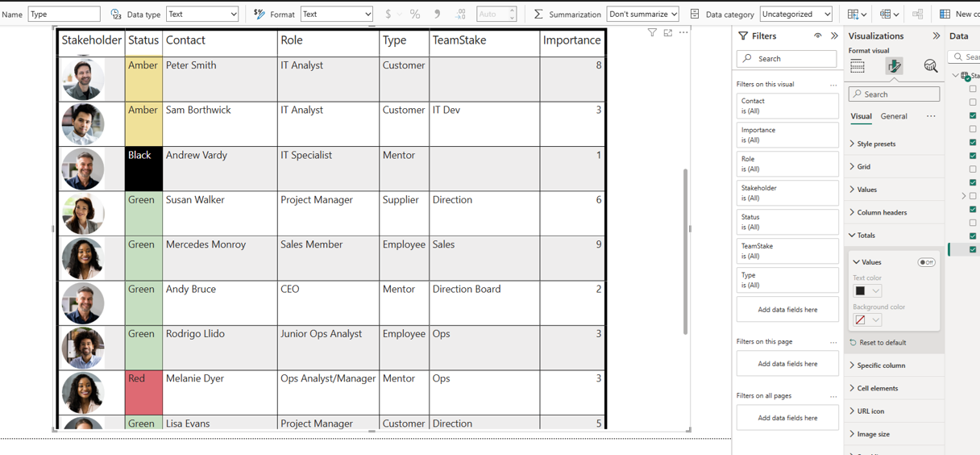Screen dimensions: 980x455
Task: Sort by the Importance column header
Action: pyautogui.click(x=571, y=40)
